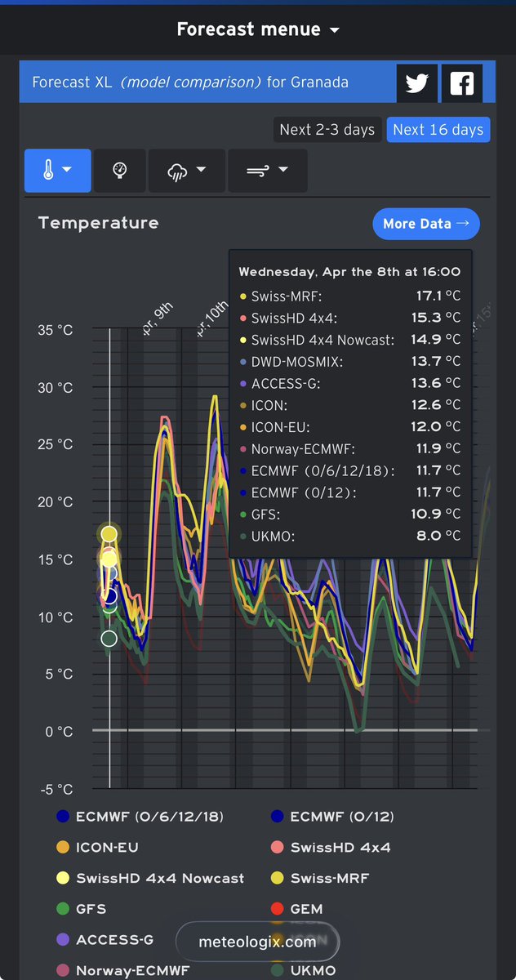Toggle ACCESS-G legend series

105,940
